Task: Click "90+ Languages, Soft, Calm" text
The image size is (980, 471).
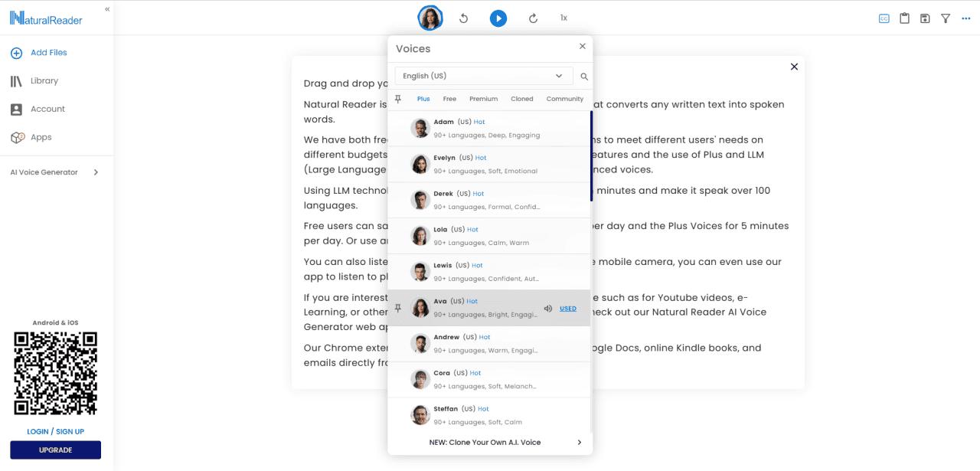Action: [x=478, y=422]
